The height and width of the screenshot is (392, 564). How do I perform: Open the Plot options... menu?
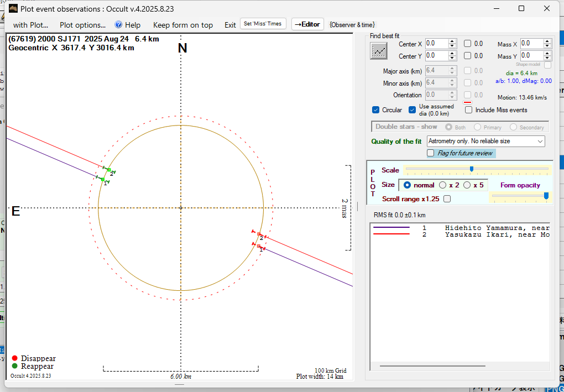point(82,25)
